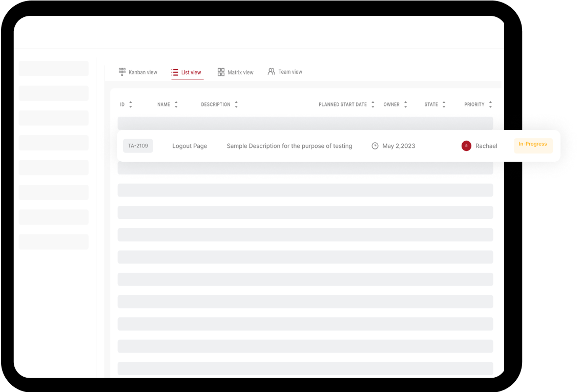Screen dimensions: 581x392
Task: Open task TA-2109
Action: 138,146
